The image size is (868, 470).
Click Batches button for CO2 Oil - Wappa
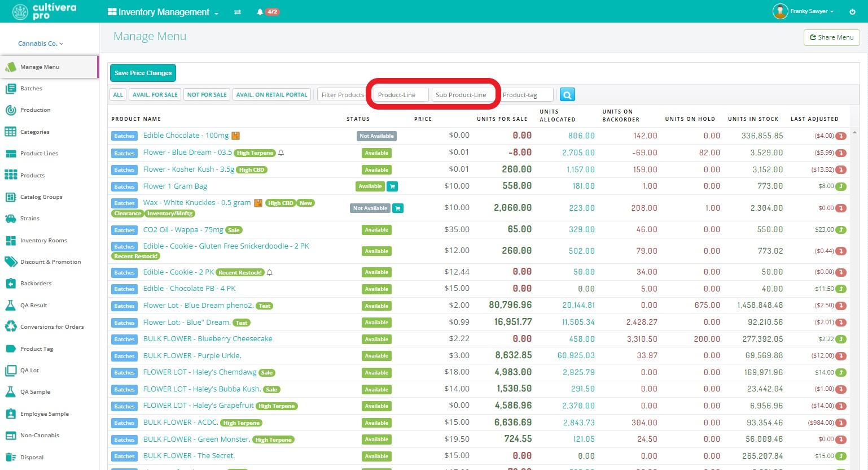[x=125, y=230]
